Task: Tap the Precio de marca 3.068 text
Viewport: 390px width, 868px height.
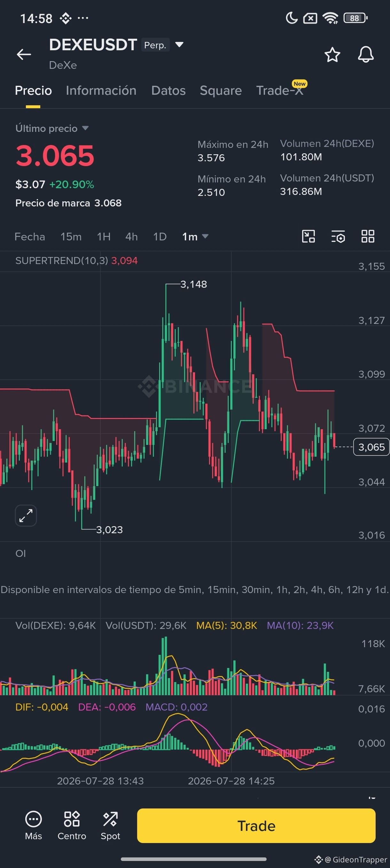Action: 68,203
